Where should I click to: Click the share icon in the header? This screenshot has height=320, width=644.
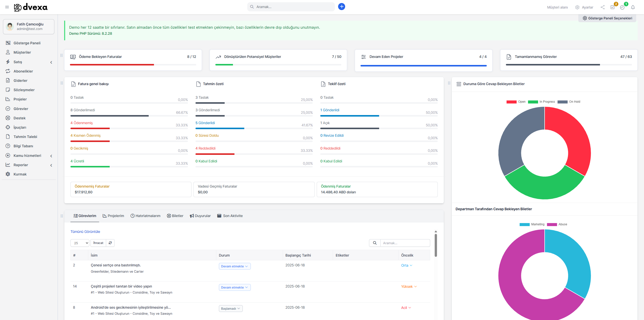(602, 7)
